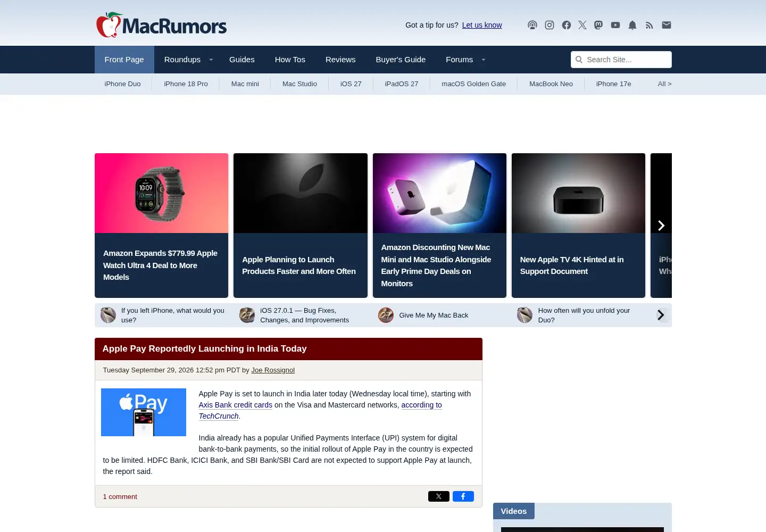
Task: Share Apple Pay article on Facebook
Action: [463, 496]
